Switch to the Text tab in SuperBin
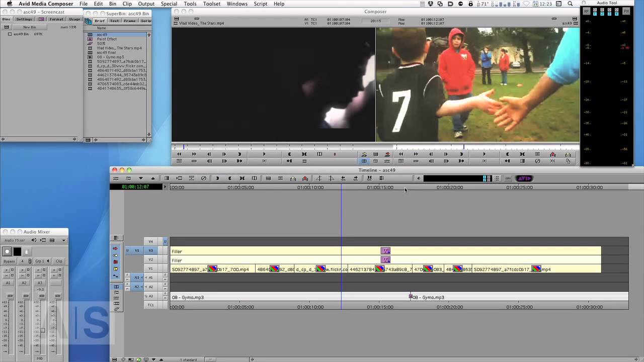644x362 pixels. pos(115,21)
